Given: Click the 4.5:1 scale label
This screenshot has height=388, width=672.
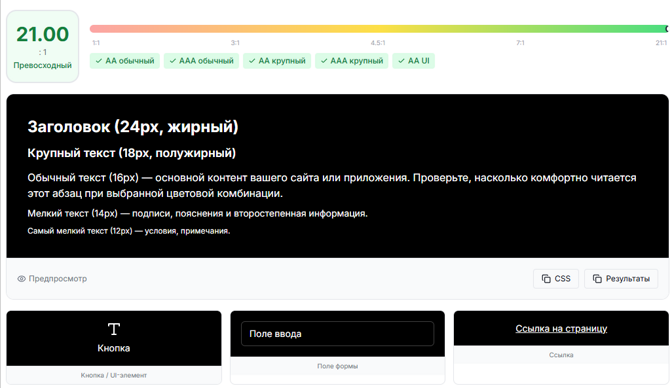Looking at the screenshot, I should pyautogui.click(x=378, y=43).
